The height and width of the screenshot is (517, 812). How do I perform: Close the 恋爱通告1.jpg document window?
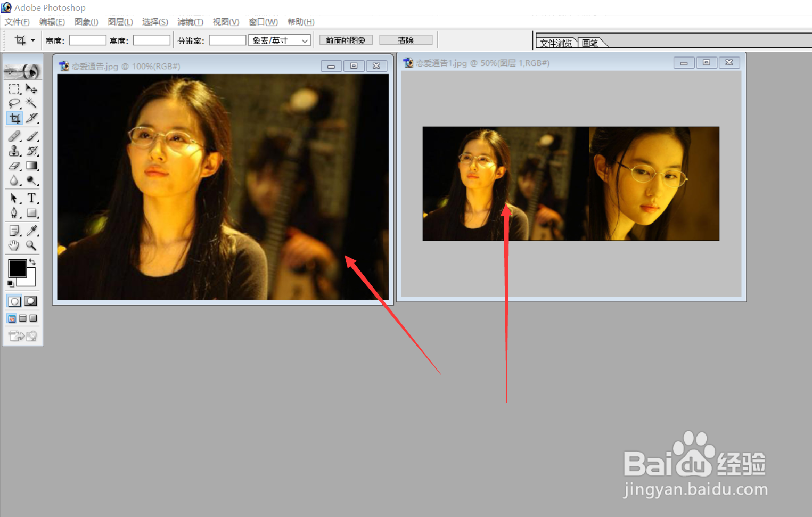pos(729,63)
